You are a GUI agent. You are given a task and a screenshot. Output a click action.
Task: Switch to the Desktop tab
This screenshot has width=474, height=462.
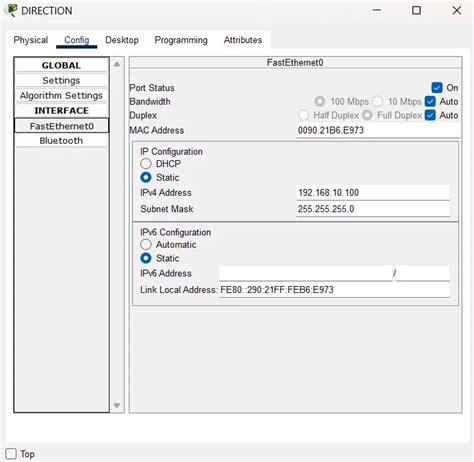click(x=122, y=40)
